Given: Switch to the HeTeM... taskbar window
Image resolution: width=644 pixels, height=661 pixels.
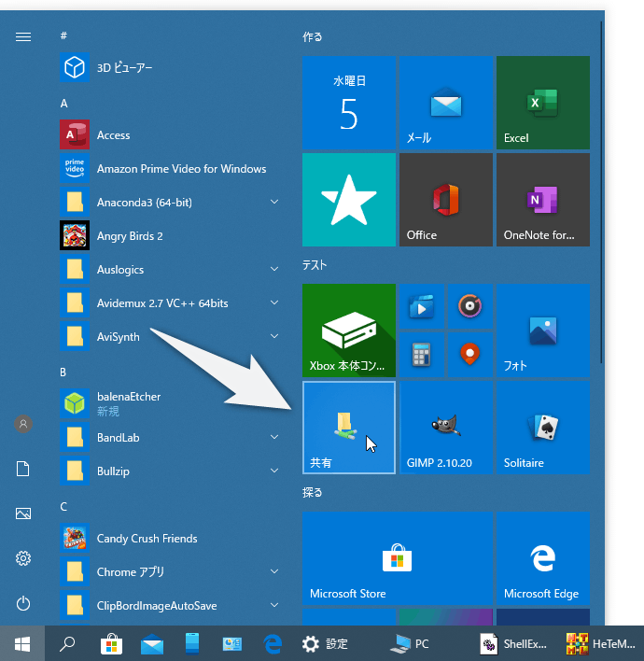Looking at the screenshot, I should click(601, 643).
